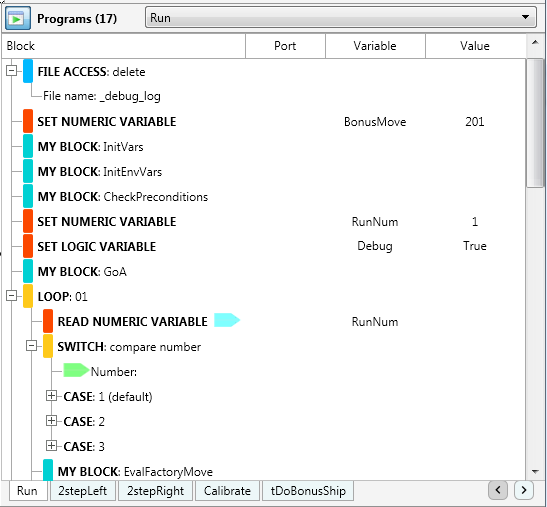Click the RunNum value 1 cell

click(475, 222)
